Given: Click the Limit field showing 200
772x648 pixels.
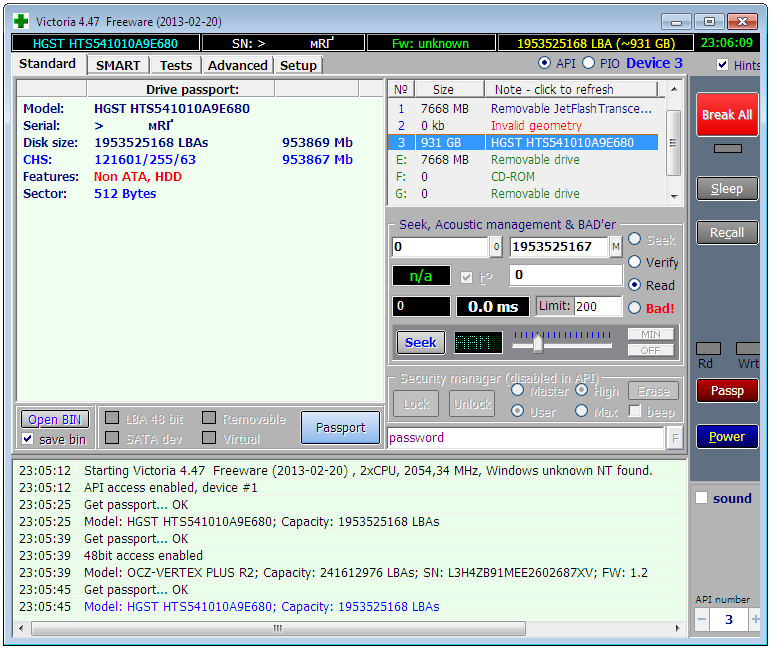Looking at the screenshot, I should pyautogui.click(x=598, y=306).
